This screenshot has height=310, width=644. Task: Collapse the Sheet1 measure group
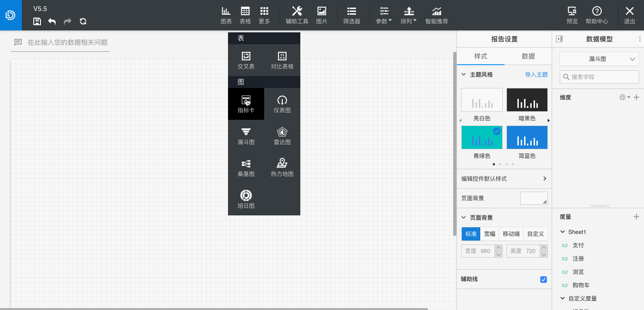click(x=563, y=232)
